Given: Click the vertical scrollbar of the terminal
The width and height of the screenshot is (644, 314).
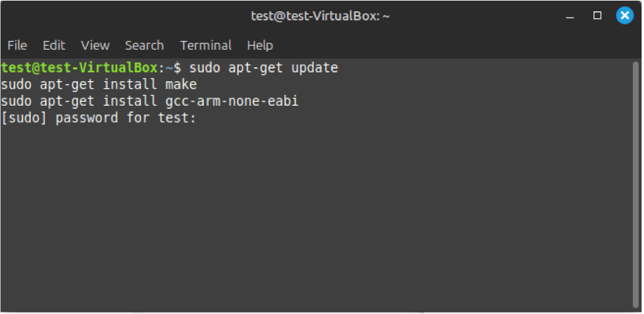Looking at the screenshot, I should point(636,184).
